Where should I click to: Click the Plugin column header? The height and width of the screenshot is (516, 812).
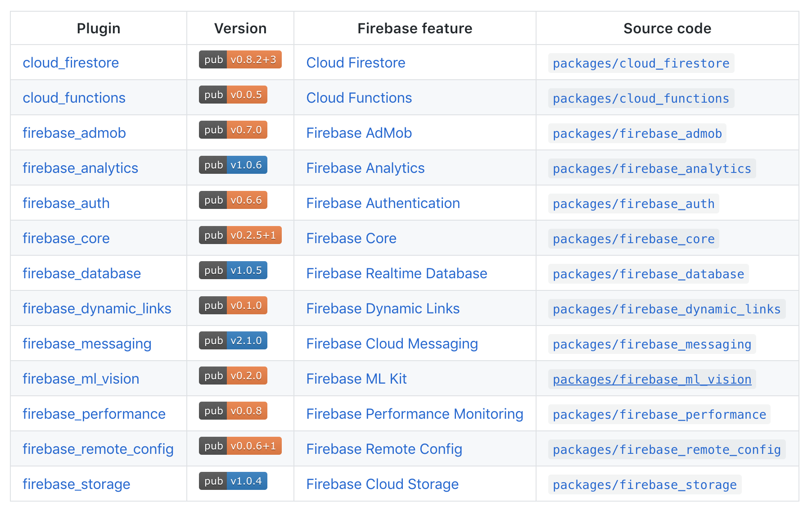click(x=99, y=28)
